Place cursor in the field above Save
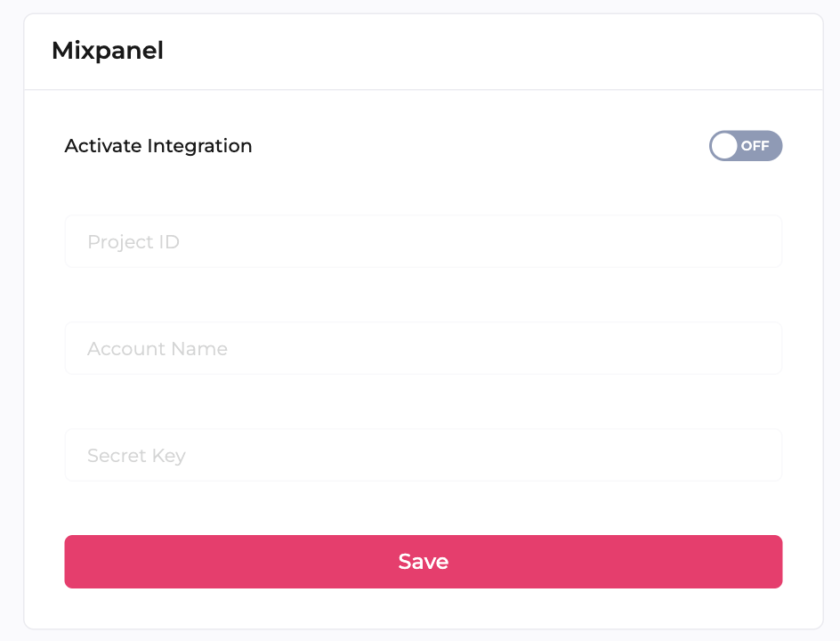Screen dimensions: 840x641 coord(423,455)
